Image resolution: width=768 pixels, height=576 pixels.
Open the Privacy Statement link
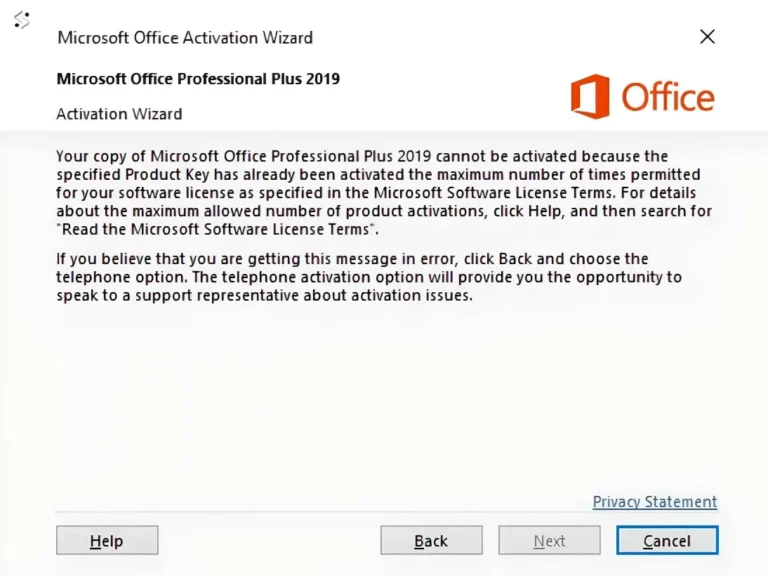(x=654, y=502)
